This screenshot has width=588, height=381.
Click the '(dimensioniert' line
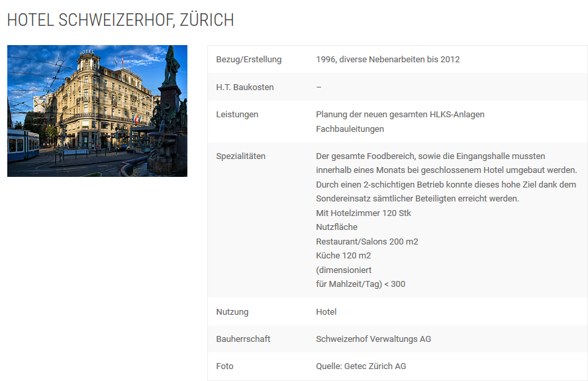344,270
